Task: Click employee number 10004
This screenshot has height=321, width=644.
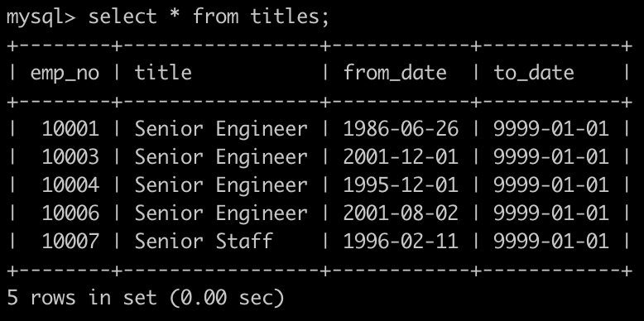Action: 70,184
